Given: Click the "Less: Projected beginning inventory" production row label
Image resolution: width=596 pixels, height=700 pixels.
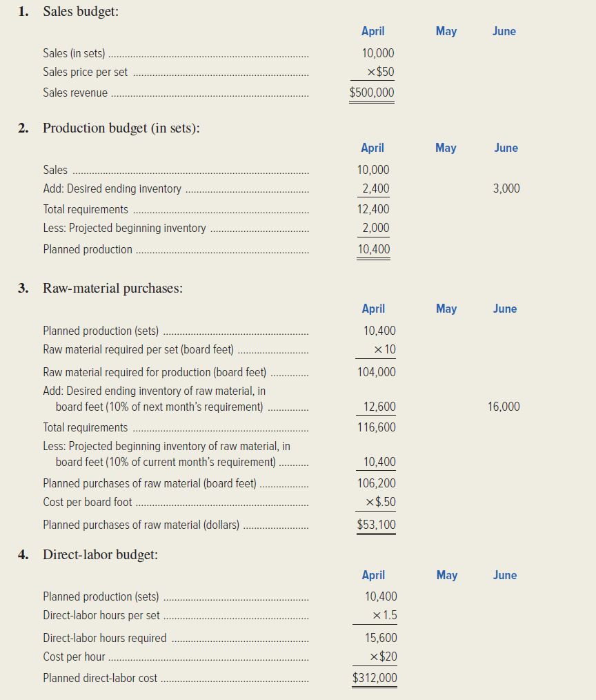Looking at the screenshot, I should [x=124, y=228].
